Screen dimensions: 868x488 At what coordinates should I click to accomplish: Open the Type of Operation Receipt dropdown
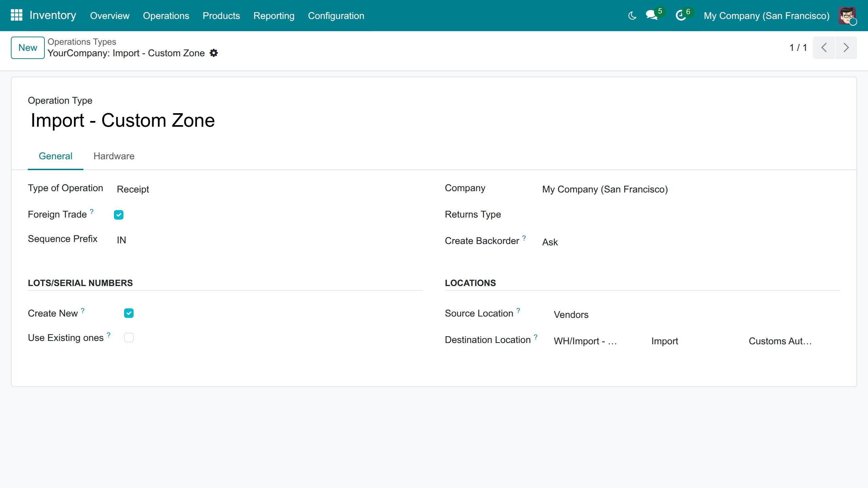(x=268, y=189)
